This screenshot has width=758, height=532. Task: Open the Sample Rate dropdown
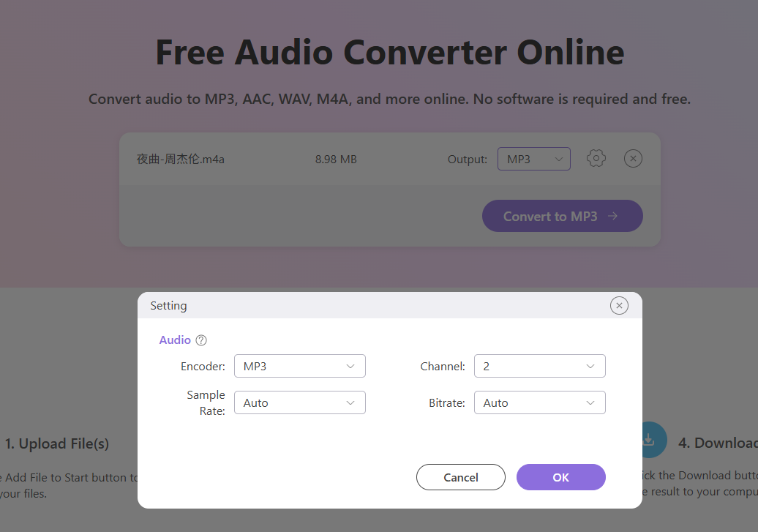[x=300, y=402]
